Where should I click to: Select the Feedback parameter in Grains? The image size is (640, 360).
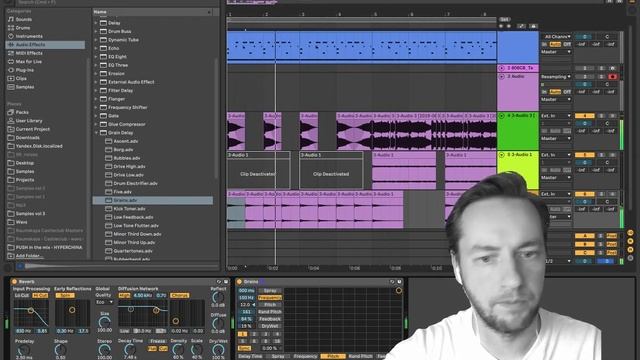[x=270, y=319]
